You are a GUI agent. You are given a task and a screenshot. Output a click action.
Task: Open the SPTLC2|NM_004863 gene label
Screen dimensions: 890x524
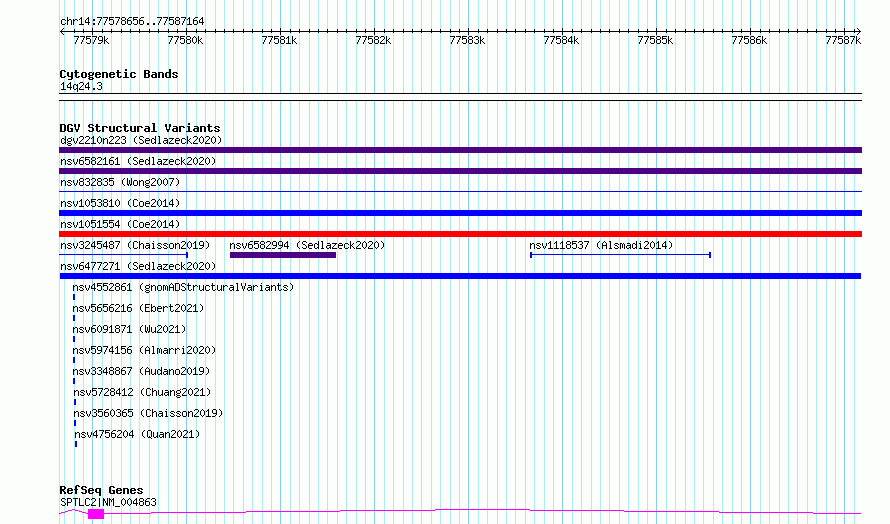(x=108, y=502)
